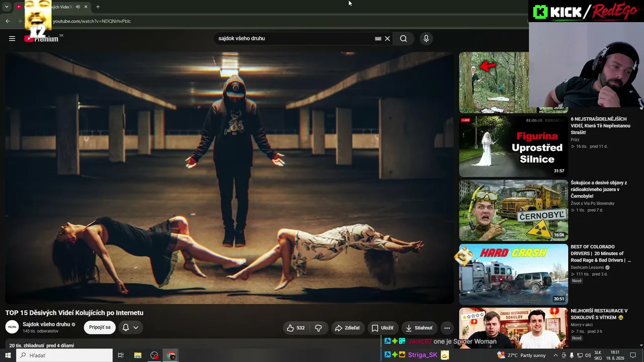644x362 pixels.
Task: Click the Windows taskbar search box Hľadať
Action: pos(64,355)
